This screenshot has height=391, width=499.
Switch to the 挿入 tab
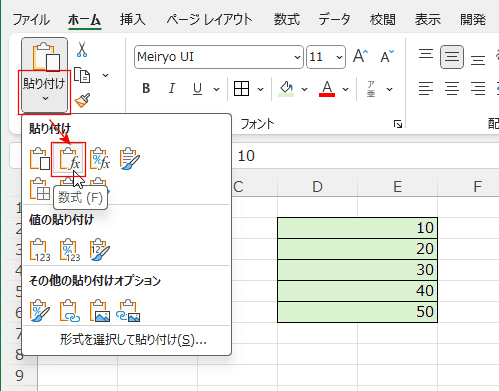point(133,19)
